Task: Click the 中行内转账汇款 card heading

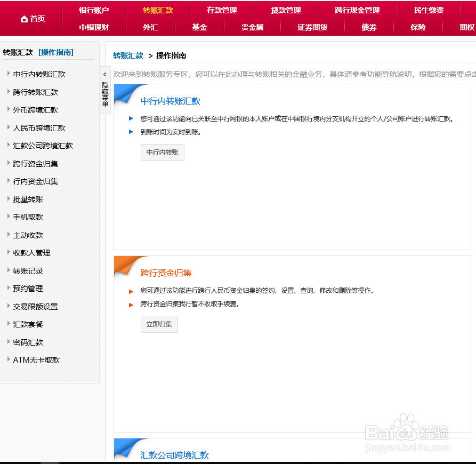Action: pyautogui.click(x=170, y=101)
